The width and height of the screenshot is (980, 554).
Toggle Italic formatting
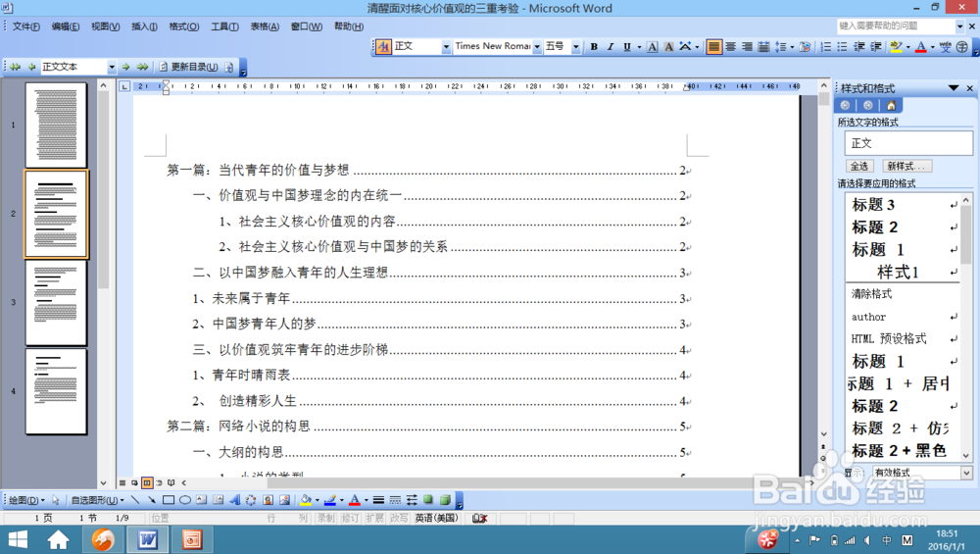click(x=611, y=47)
